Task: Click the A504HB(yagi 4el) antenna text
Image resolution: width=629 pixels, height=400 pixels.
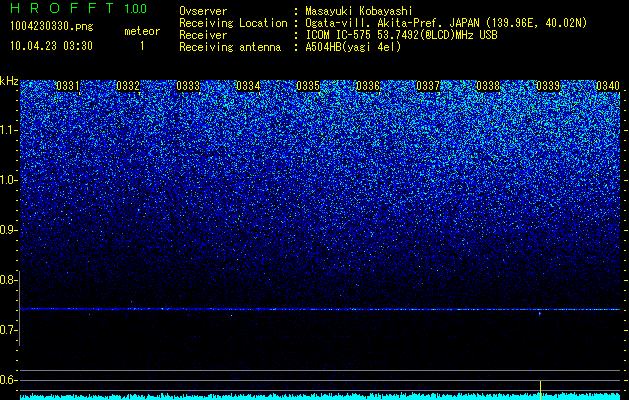Action: 353,47
